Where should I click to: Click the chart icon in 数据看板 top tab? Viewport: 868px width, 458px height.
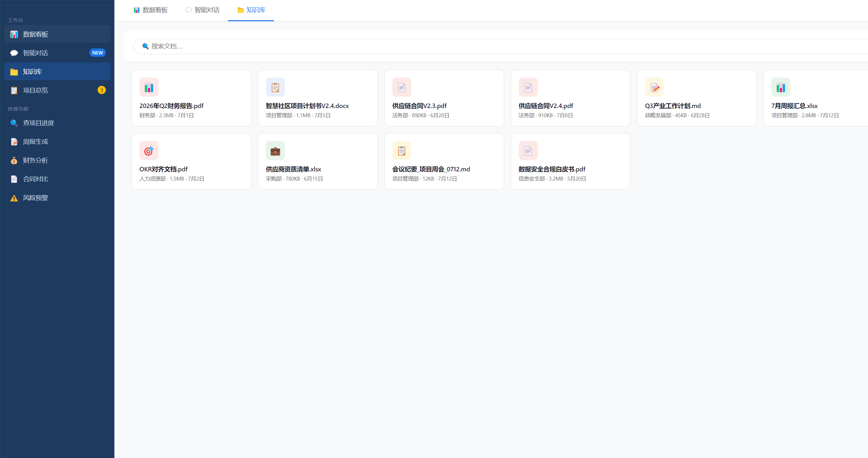pos(137,10)
